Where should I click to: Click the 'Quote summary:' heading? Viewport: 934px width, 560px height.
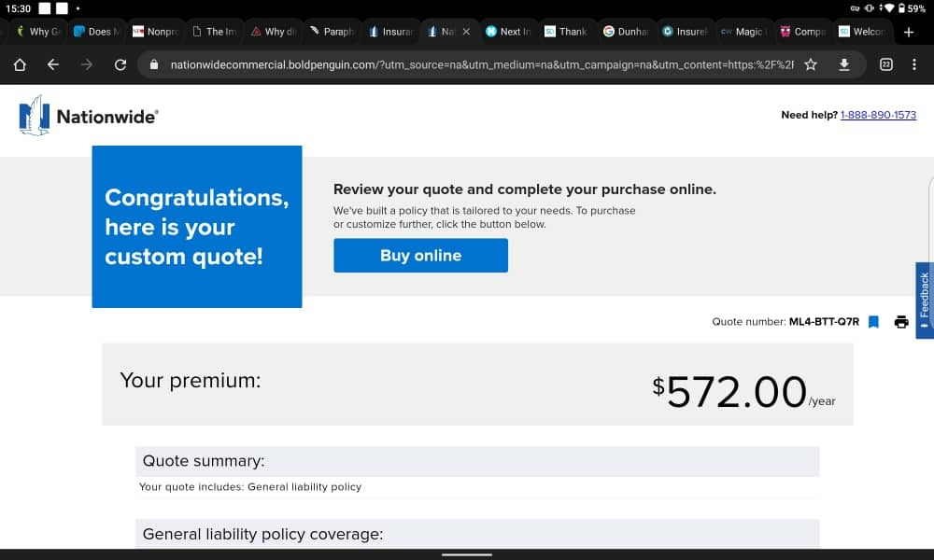pyautogui.click(x=204, y=461)
